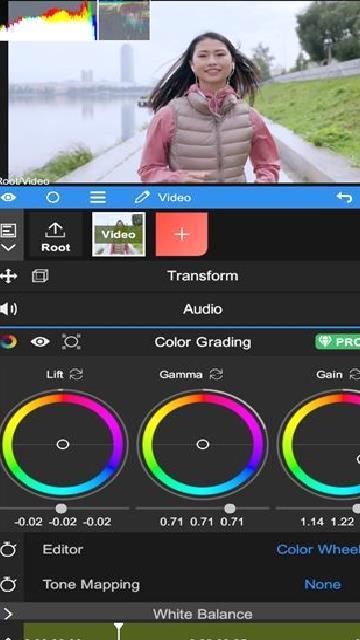Image resolution: width=360 pixels, height=640 pixels.
Task: Toggle 3D cube icon in Transform row
Action: click(x=40, y=276)
